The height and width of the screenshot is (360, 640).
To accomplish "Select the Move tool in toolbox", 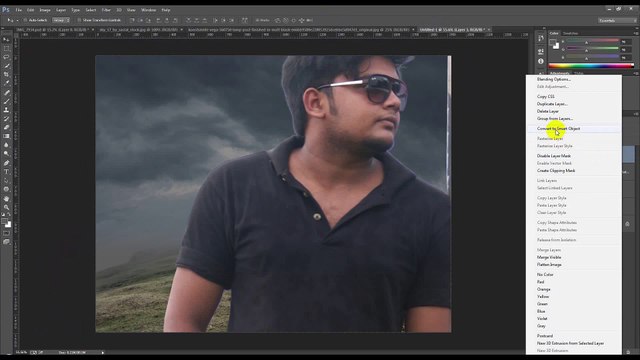I will [6, 40].
